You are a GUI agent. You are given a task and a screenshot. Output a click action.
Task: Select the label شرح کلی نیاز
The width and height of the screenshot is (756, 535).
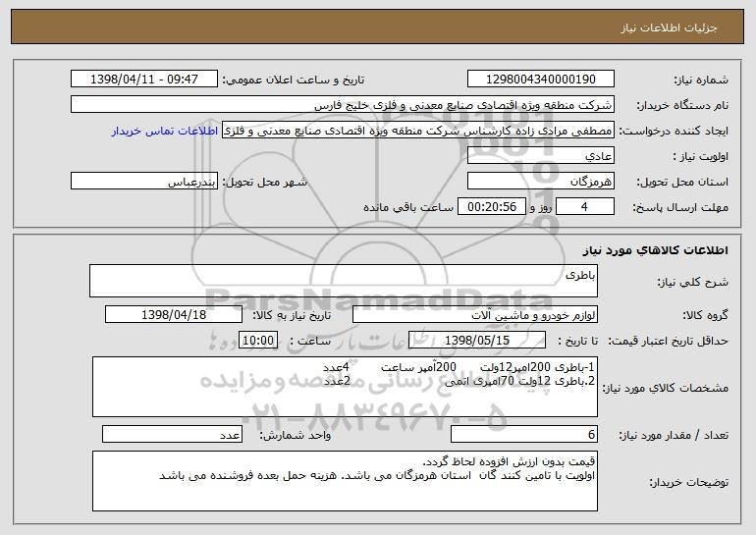[x=693, y=282]
